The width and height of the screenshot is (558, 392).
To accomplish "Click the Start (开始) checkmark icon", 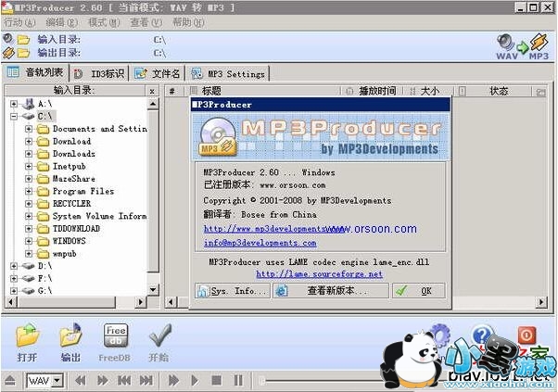I will click(x=159, y=335).
